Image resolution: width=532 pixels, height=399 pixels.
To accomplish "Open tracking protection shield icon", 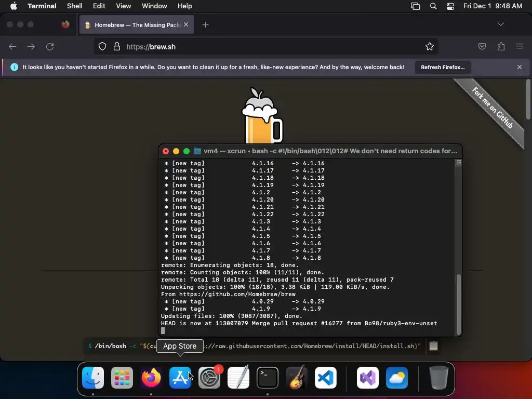I will (x=102, y=46).
